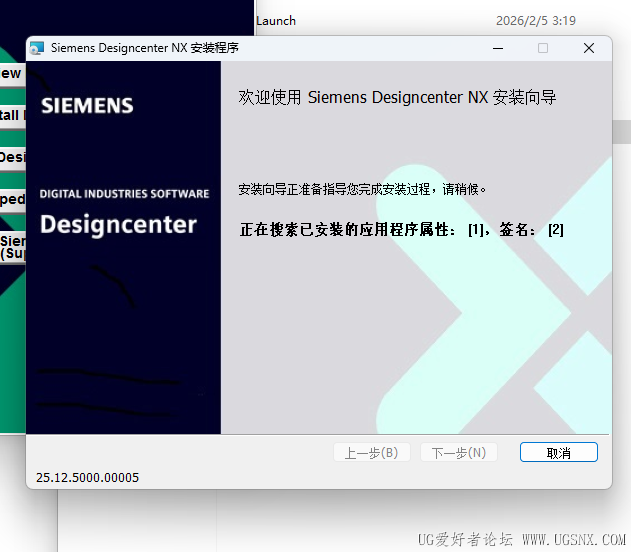Click the greyed-out maximize button
The width and height of the screenshot is (631, 552).
[543, 48]
